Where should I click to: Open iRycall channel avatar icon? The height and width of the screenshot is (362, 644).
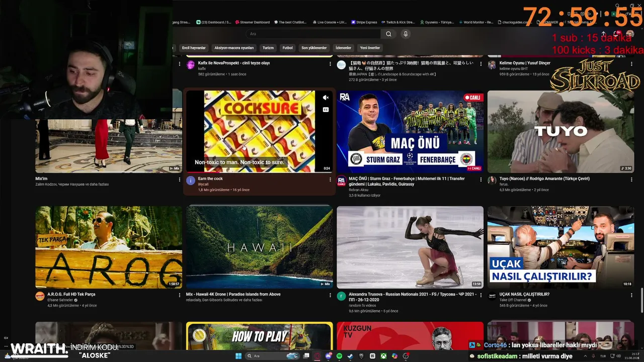191,180
